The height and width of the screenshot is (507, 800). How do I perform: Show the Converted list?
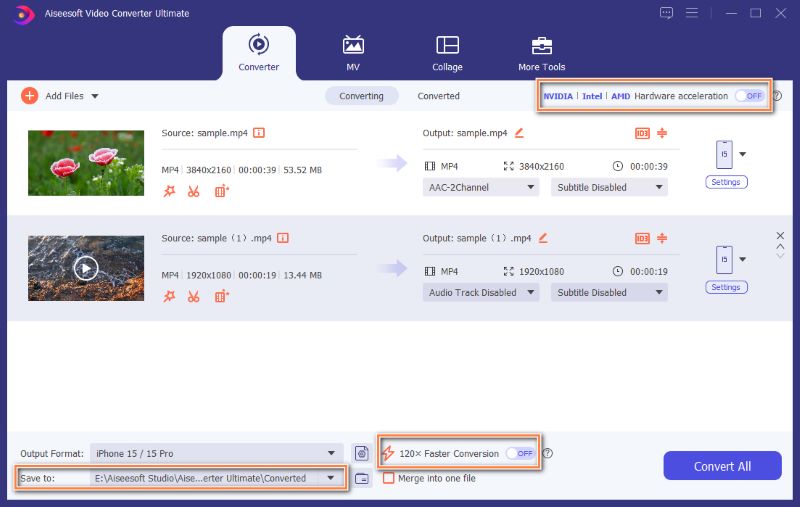click(438, 96)
